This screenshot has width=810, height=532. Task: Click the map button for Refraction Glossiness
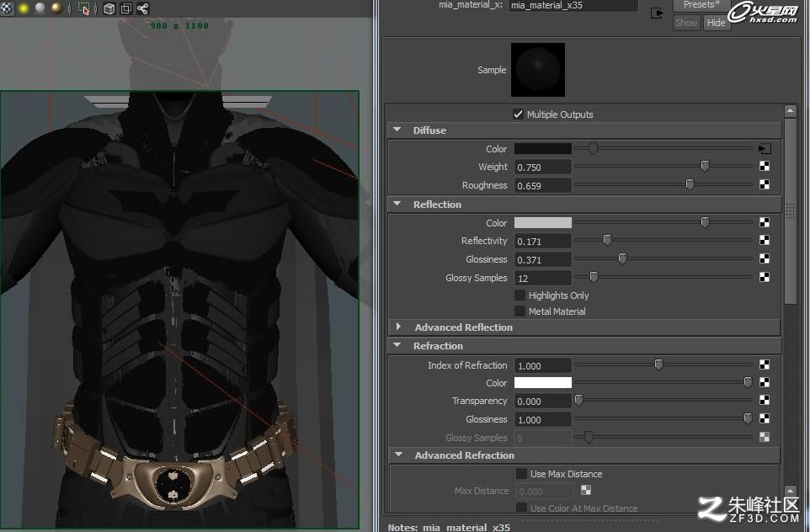click(x=765, y=418)
